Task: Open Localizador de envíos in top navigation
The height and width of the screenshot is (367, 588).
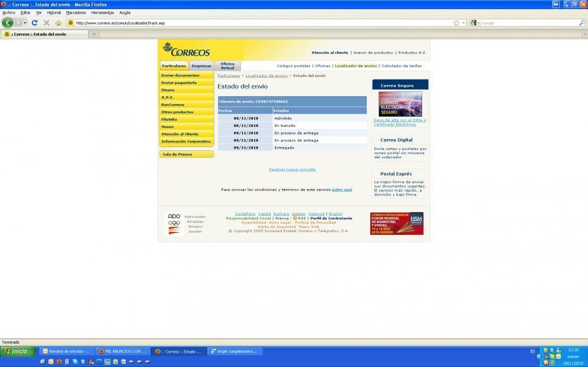Action: [356, 66]
